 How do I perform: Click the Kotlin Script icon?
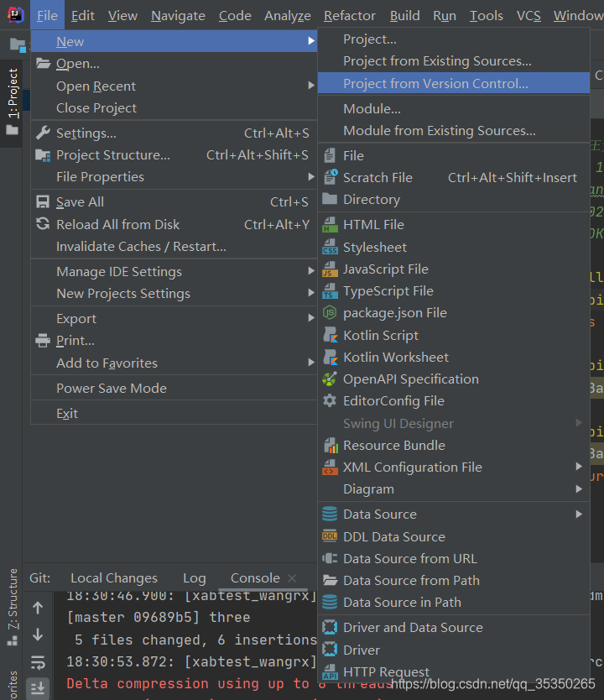(331, 335)
